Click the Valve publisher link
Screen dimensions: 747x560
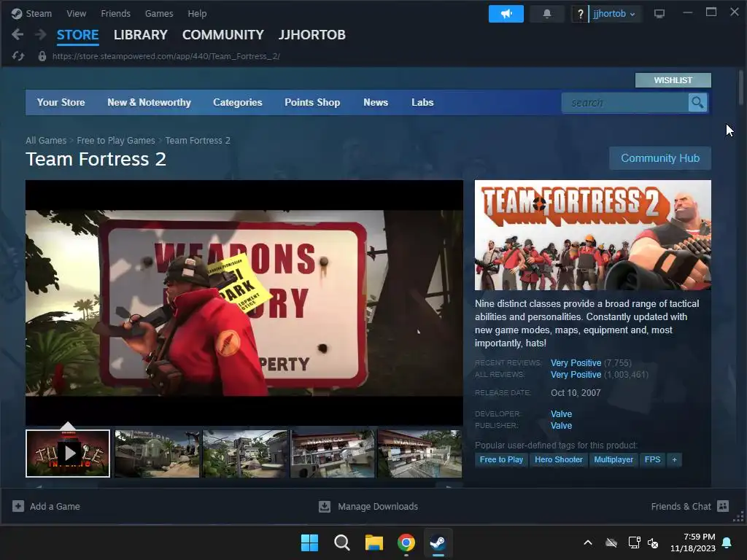(561, 426)
